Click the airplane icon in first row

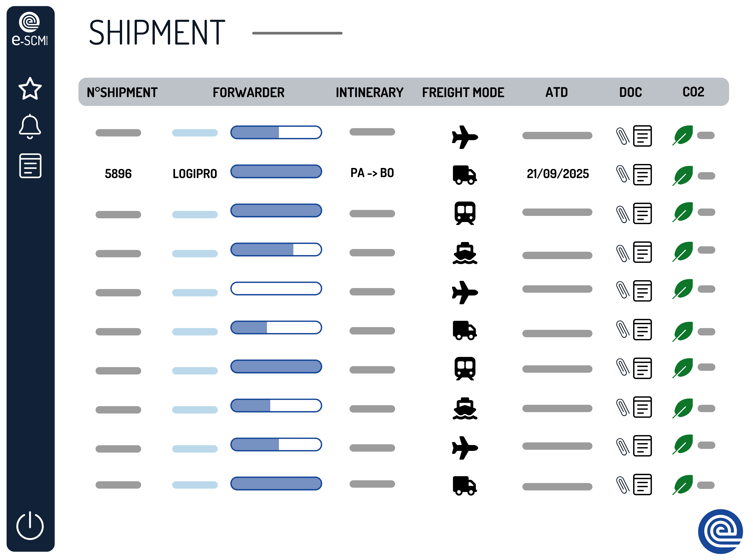465,137
